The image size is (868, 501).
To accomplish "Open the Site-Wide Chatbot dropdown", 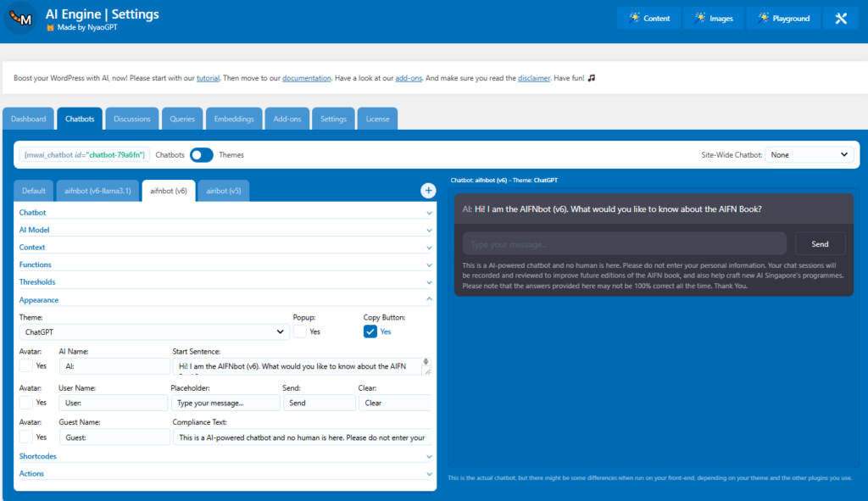I will pos(811,155).
